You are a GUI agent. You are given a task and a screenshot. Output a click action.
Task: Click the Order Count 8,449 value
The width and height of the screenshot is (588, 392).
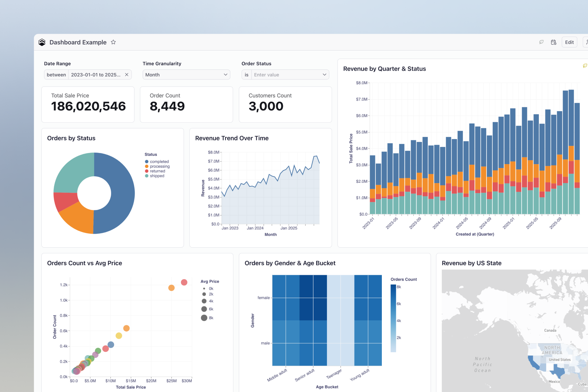point(167,106)
